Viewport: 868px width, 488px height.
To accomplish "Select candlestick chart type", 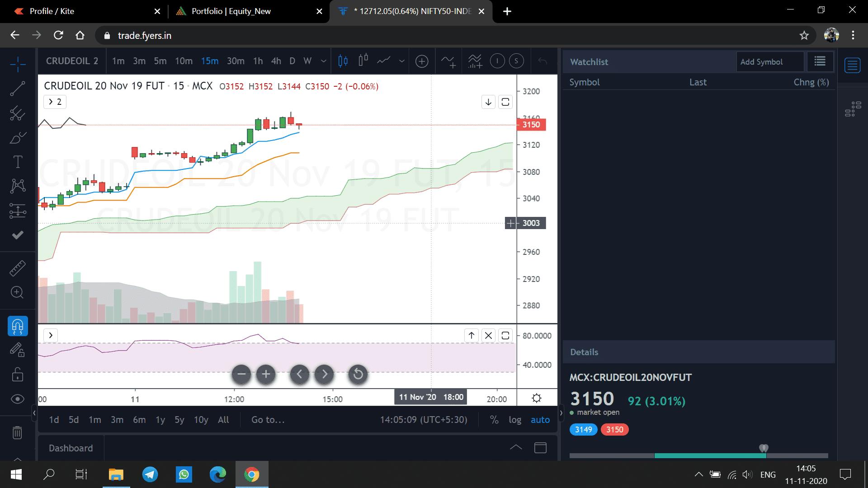I will [343, 61].
